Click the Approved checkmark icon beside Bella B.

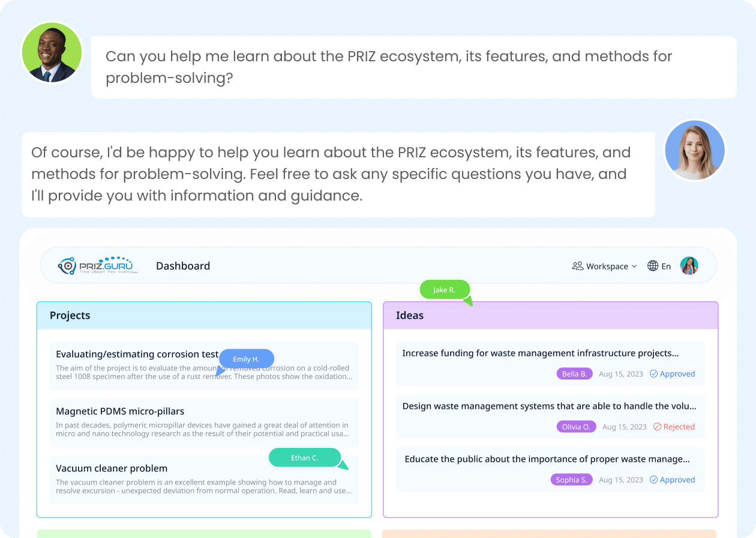click(x=654, y=373)
